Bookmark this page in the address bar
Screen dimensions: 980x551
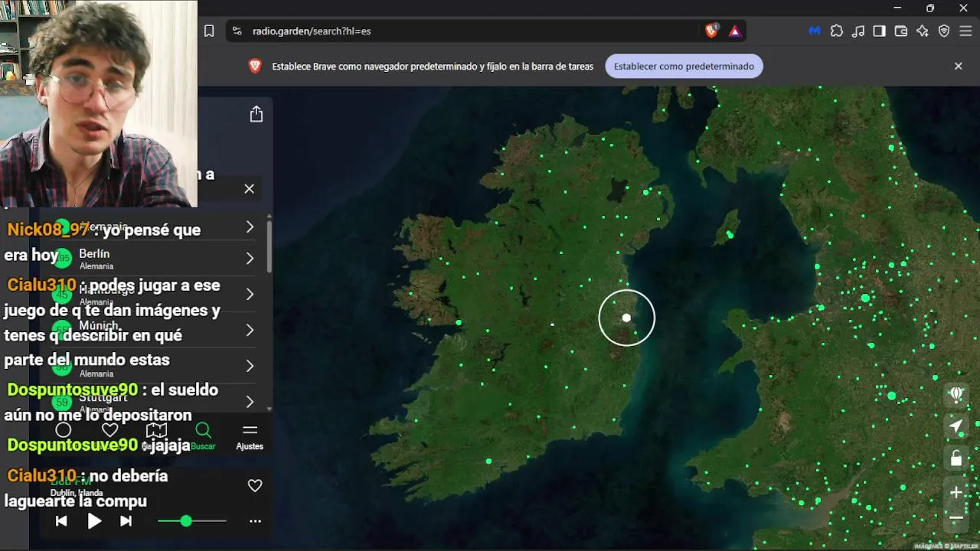point(209,31)
